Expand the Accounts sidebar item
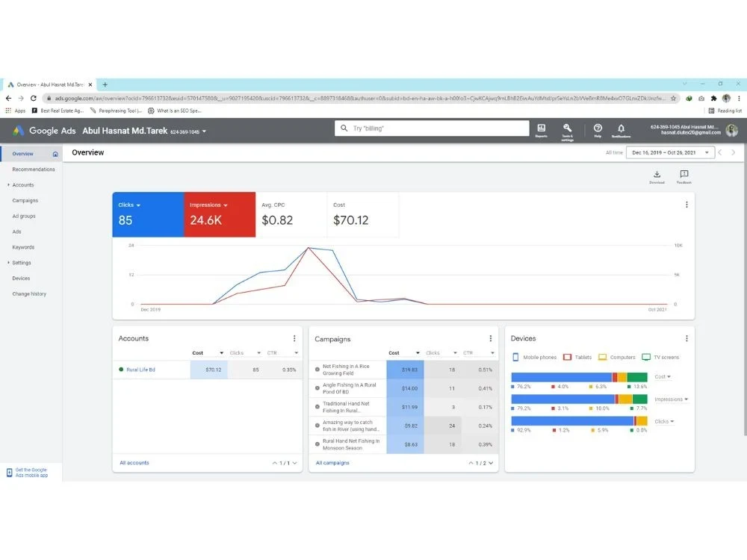 [8, 184]
